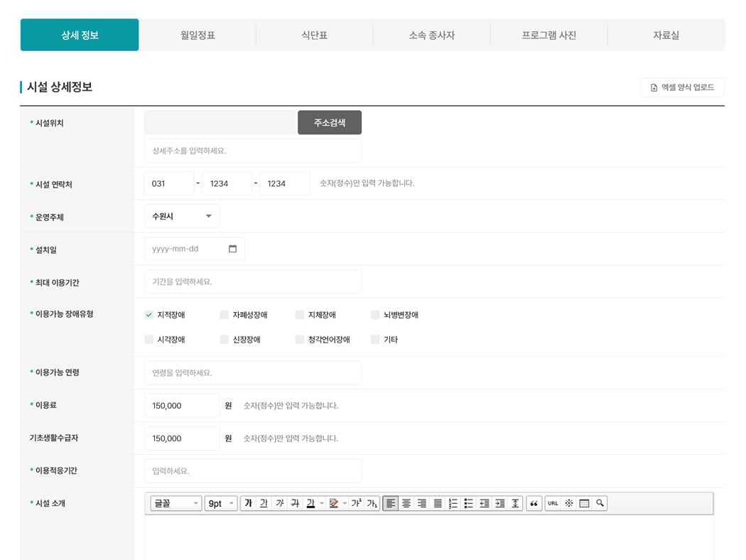Insert a bulleted list
746x560 pixels.
pyautogui.click(x=469, y=503)
